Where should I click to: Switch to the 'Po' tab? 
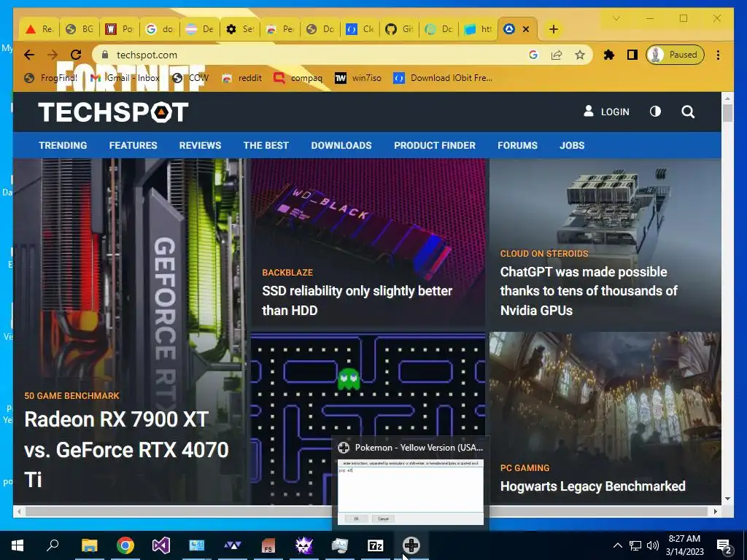(120, 29)
